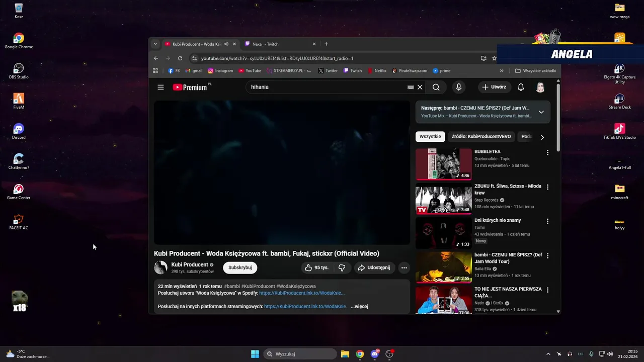
Task: Open the tab search dropdown arrow
Action: tap(155, 44)
